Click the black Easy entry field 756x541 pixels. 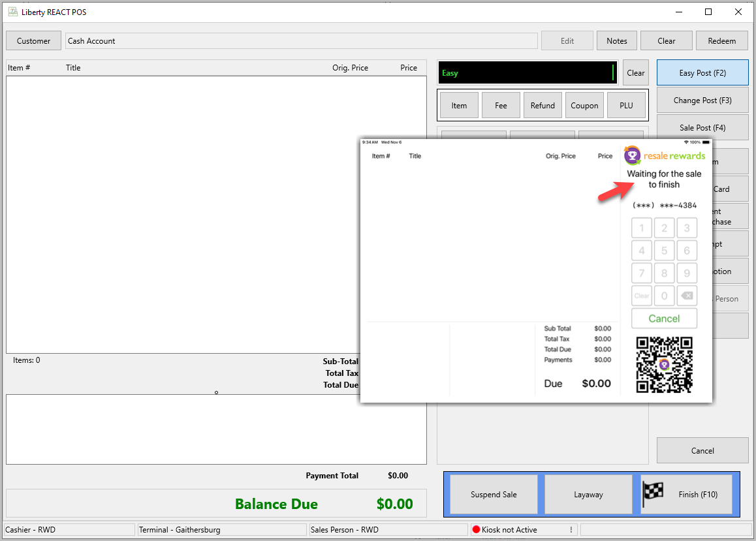tap(527, 72)
